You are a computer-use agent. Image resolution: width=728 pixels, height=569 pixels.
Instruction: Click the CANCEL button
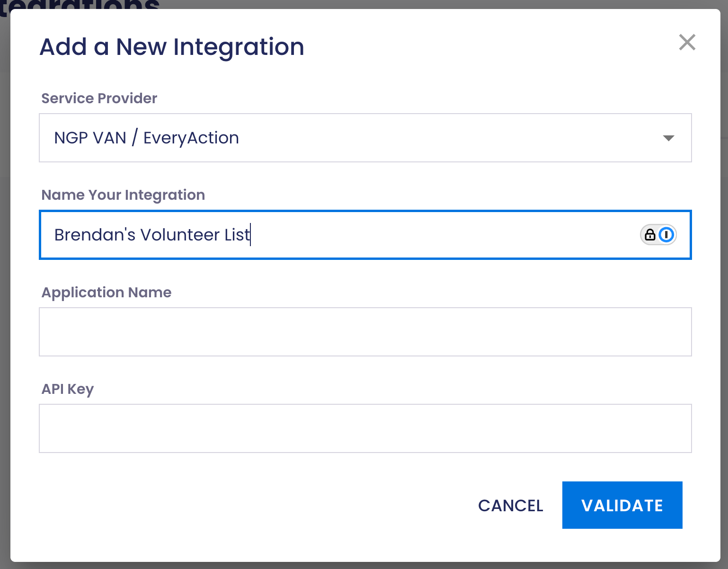point(510,506)
